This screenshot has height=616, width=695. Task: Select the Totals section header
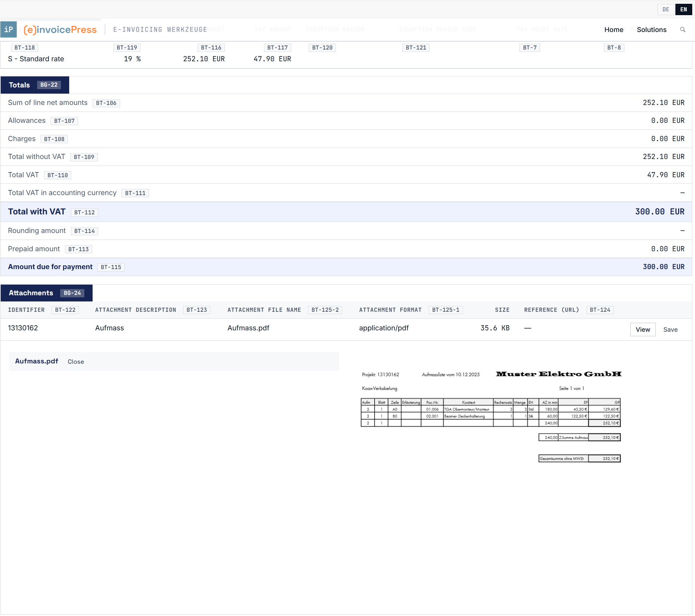(x=35, y=85)
